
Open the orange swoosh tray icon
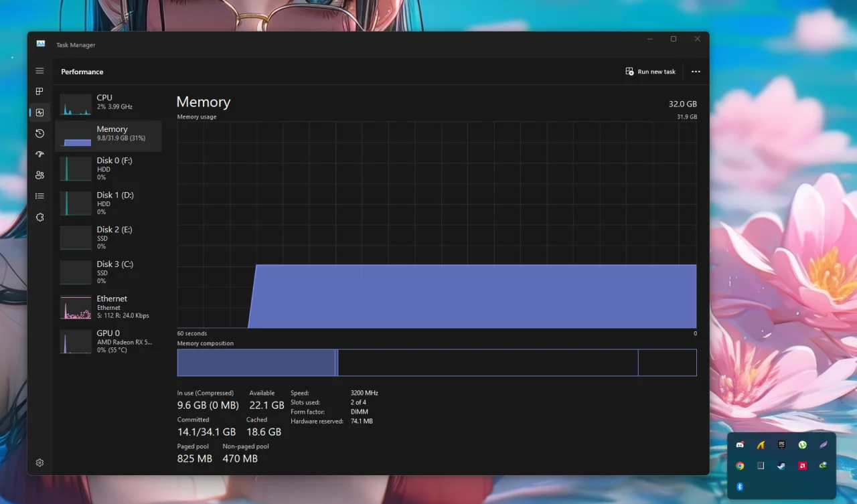pos(761,445)
